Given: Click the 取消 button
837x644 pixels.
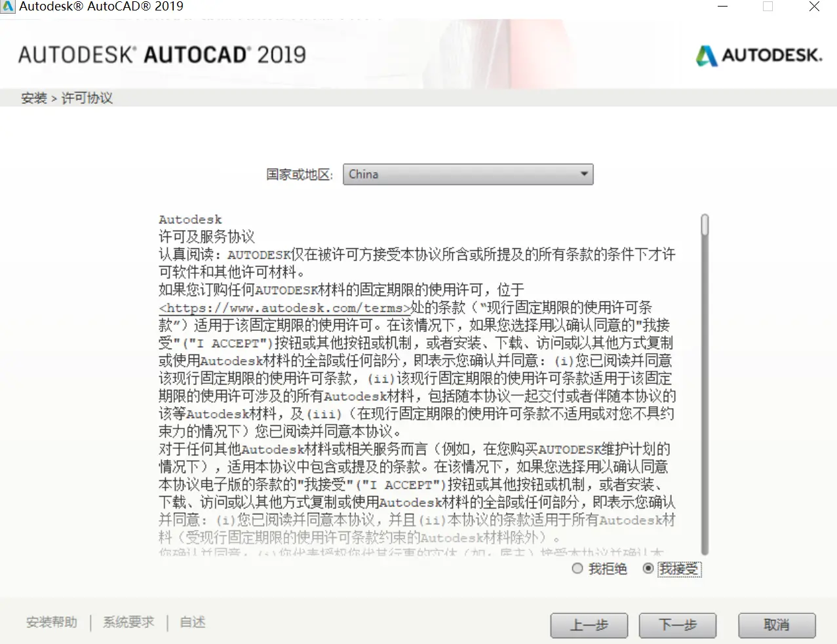Looking at the screenshot, I should pyautogui.click(x=777, y=625).
